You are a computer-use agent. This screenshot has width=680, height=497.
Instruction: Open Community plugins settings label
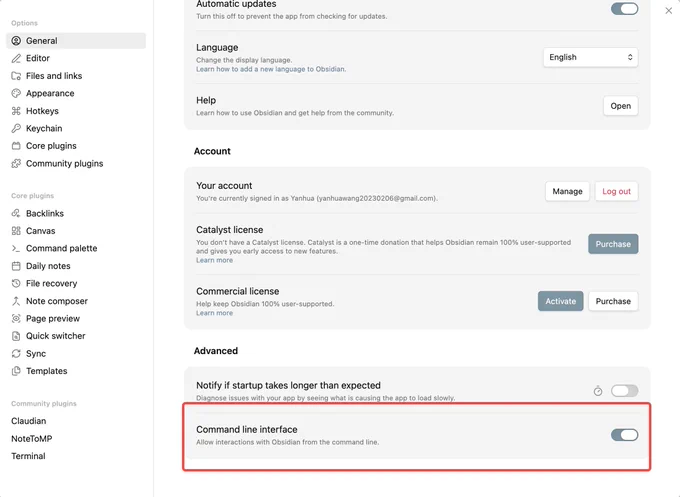pyautogui.click(x=65, y=163)
